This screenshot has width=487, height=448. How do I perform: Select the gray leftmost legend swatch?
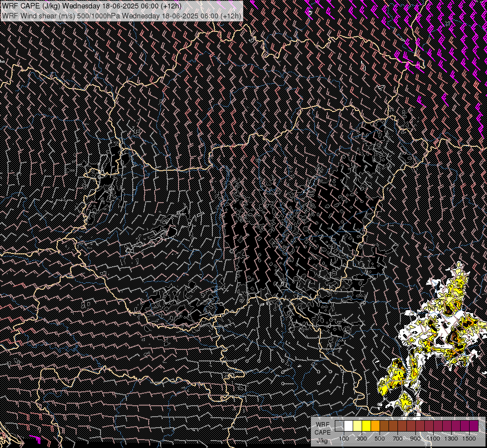[x=339, y=426]
